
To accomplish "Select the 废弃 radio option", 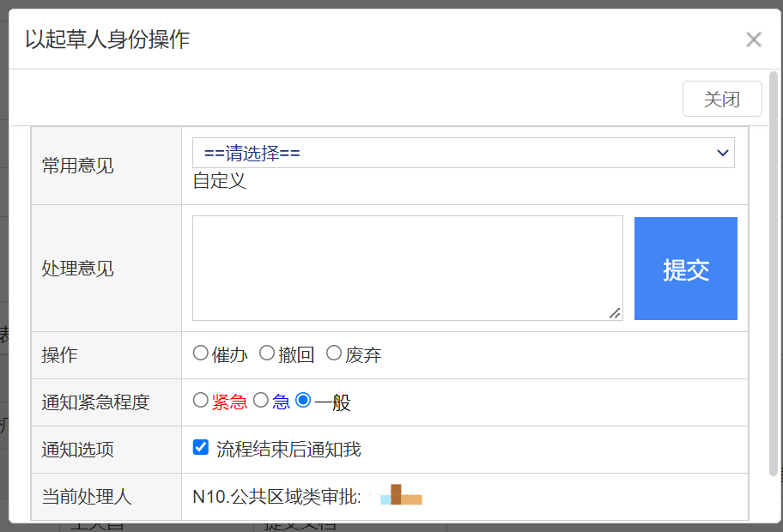I will coord(334,353).
